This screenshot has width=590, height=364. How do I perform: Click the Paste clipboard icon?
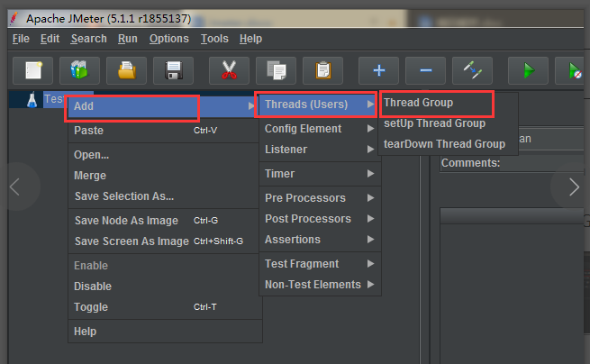[x=322, y=70]
